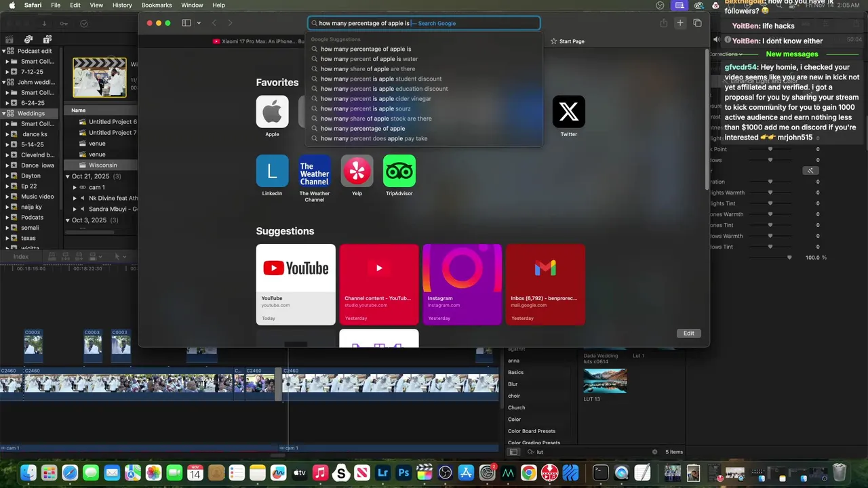Open the LinkedIn favorite tile
The width and height of the screenshot is (868, 488).
pos(272,171)
